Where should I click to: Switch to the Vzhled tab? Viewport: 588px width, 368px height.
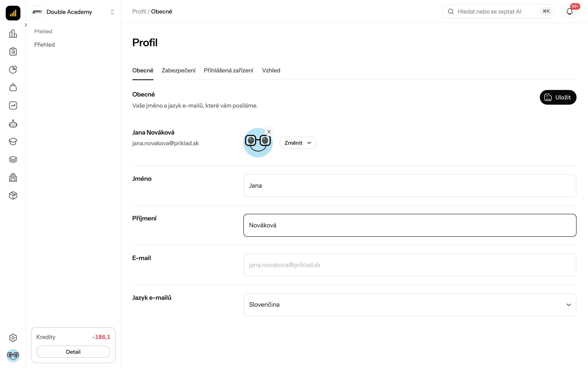271,71
